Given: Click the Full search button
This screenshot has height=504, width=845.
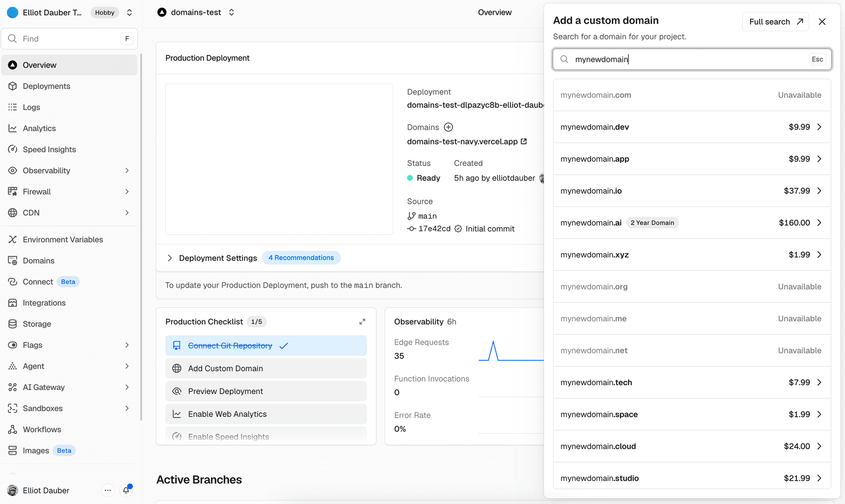Looking at the screenshot, I should [775, 22].
